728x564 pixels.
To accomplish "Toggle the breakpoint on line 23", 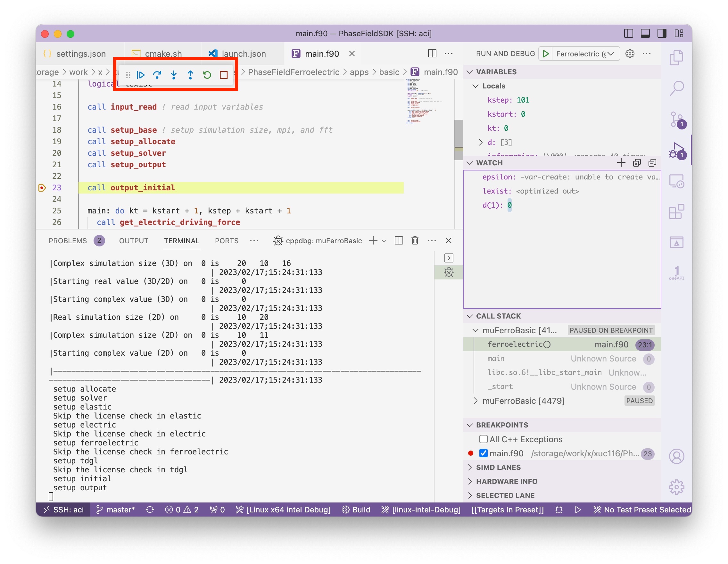I will click(x=41, y=188).
